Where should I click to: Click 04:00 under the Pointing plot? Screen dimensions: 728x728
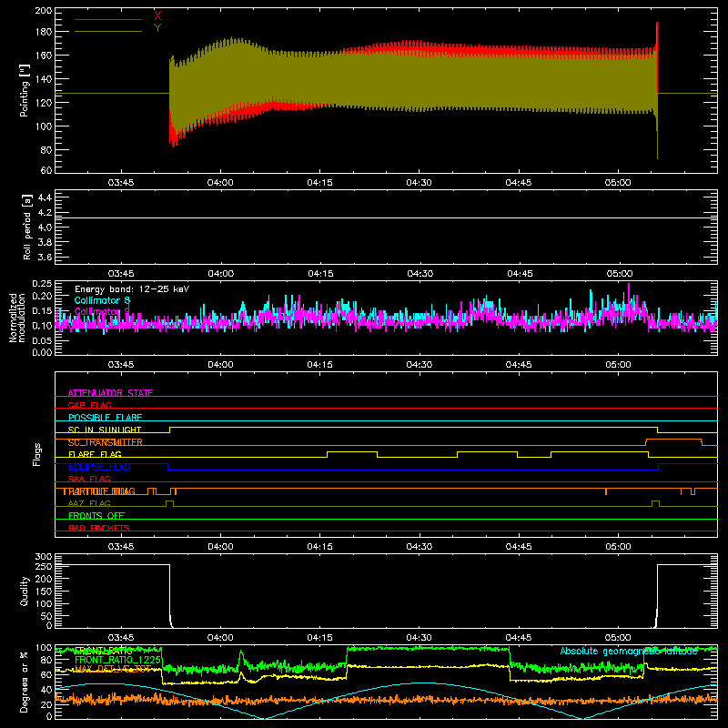(220, 183)
